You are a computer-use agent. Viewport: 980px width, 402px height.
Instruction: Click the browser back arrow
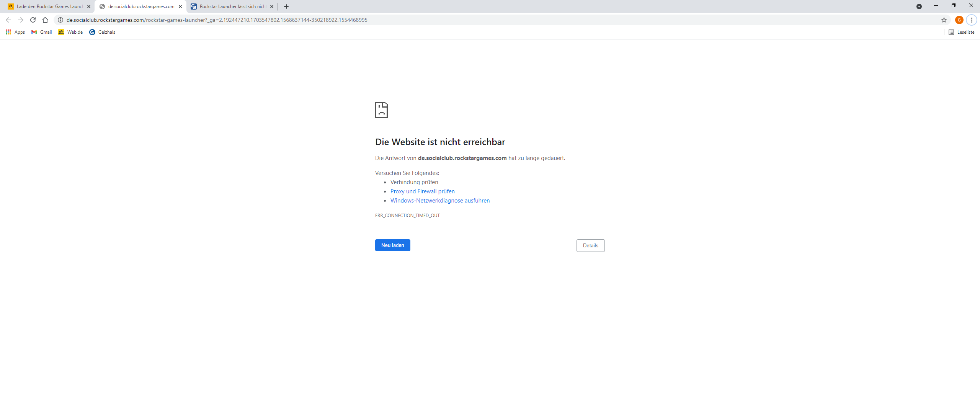(x=8, y=20)
